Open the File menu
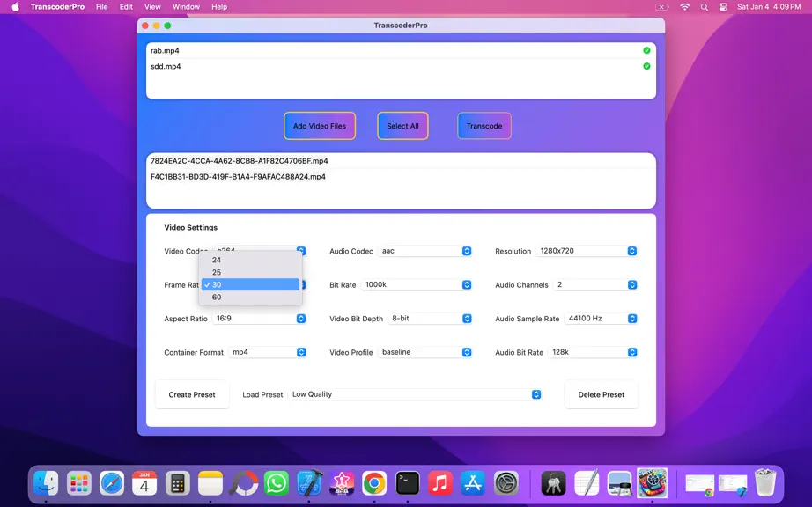 point(101,7)
